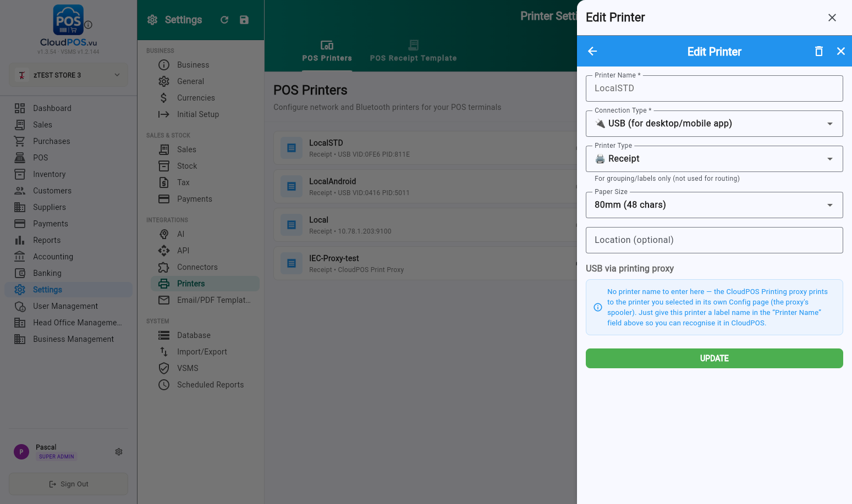Open the Printer Type dropdown
The width and height of the screenshot is (852, 504).
pos(714,159)
